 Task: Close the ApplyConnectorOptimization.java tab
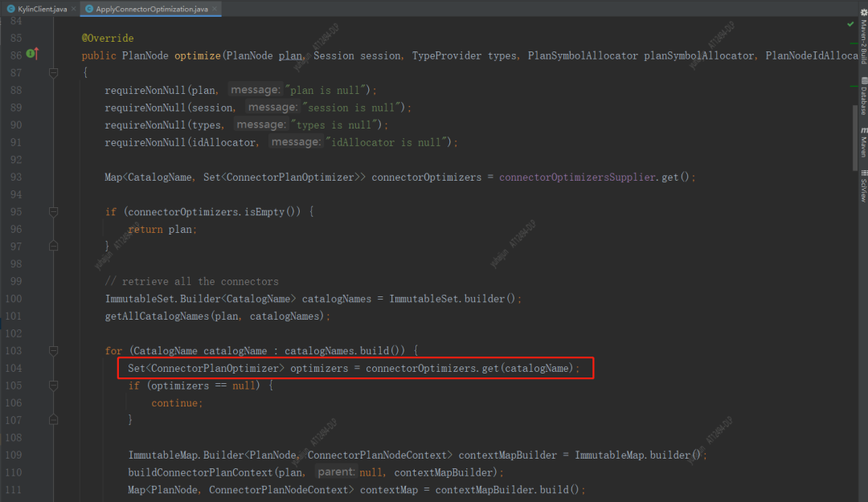coord(215,9)
